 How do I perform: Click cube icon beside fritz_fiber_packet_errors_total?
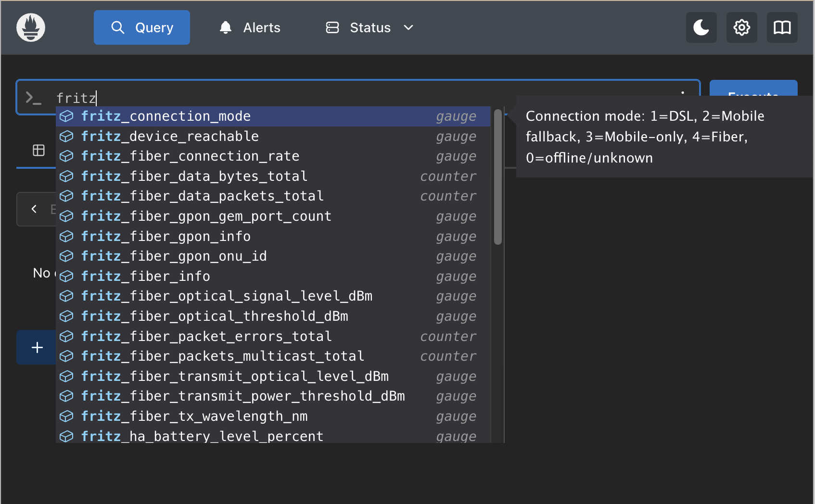click(x=66, y=337)
